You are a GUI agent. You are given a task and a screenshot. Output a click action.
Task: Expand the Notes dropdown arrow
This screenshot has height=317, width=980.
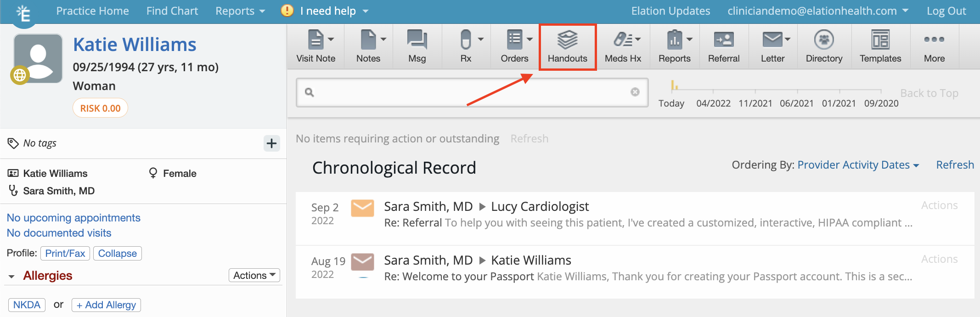coord(383,40)
